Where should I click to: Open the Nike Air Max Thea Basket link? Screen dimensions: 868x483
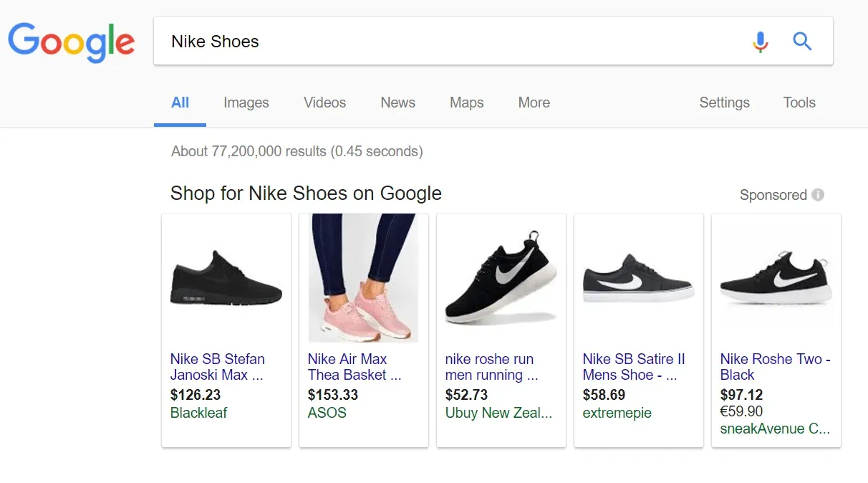pyautogui.click(x=354, y=367)
